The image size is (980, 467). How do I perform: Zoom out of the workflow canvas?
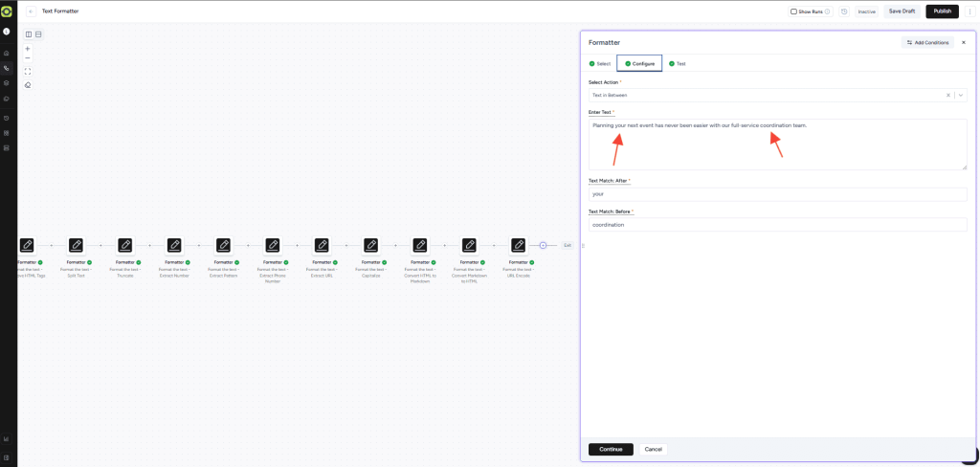[28, 58]
